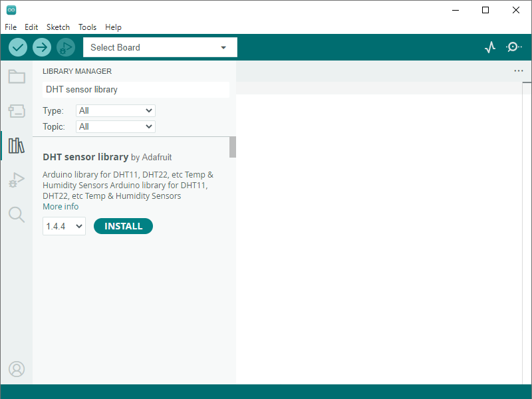The width and height of the screenshot is (532, 399).
Task: Open the Boards Manager panel
Action: [17, 111]
